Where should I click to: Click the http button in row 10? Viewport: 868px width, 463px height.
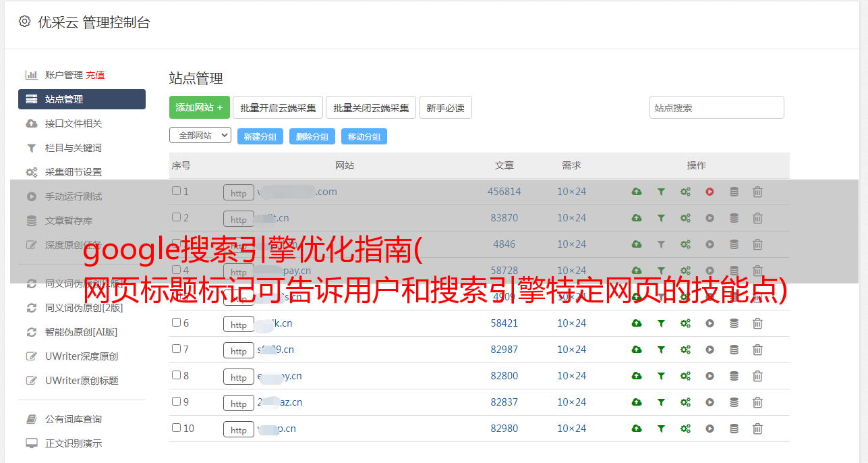(x=239, y=429)
